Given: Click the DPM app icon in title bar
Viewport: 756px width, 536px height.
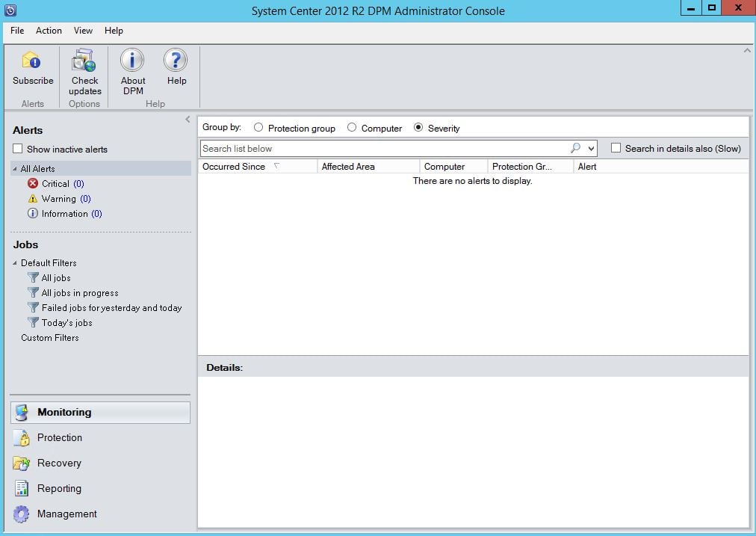Looking at the screenshot, I should click(x=10, y=10).
